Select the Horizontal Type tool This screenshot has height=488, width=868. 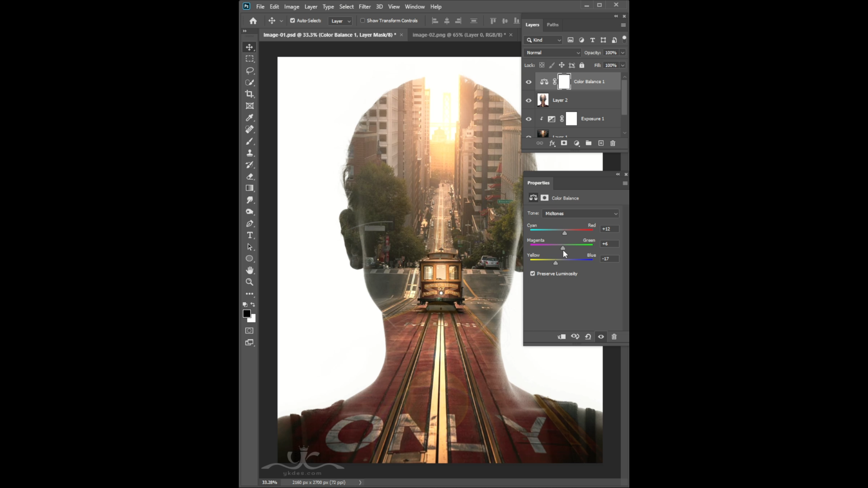coord(250,235)
